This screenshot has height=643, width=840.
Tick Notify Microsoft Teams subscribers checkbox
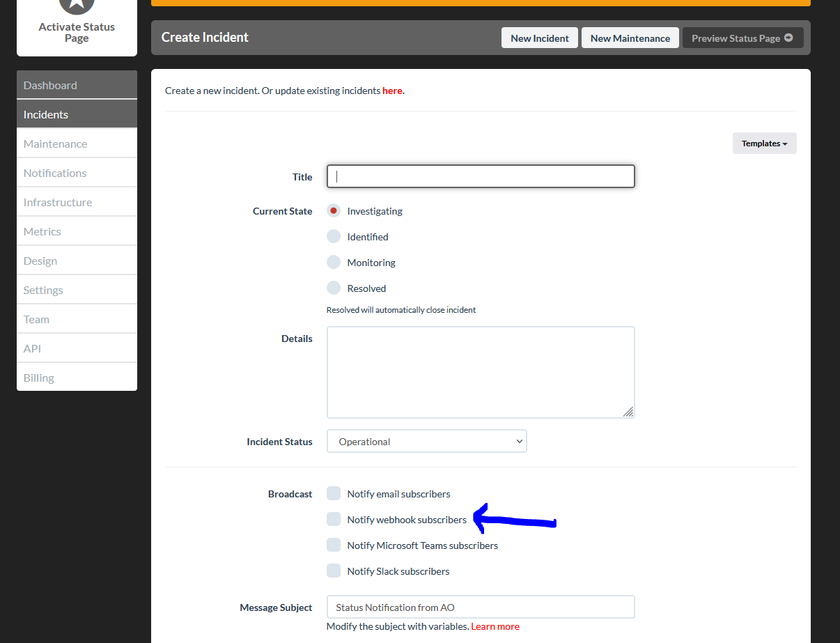(x=334, y=545)
